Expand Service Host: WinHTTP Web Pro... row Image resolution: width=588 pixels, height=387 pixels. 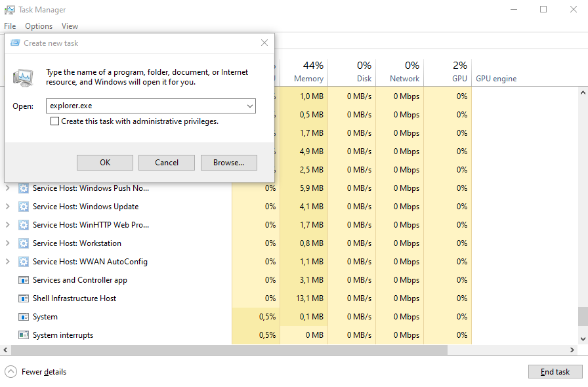(x=7, y=225)
